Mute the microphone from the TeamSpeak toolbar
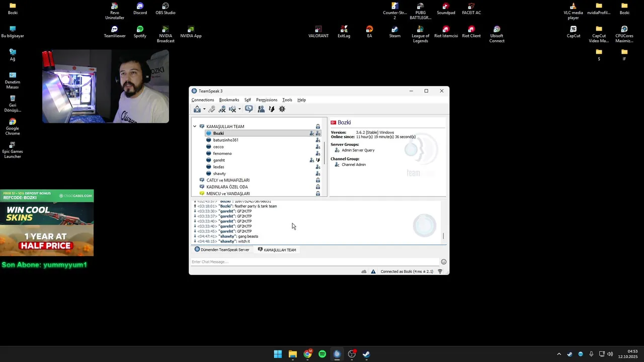644x362 pixels. (222, 109)
